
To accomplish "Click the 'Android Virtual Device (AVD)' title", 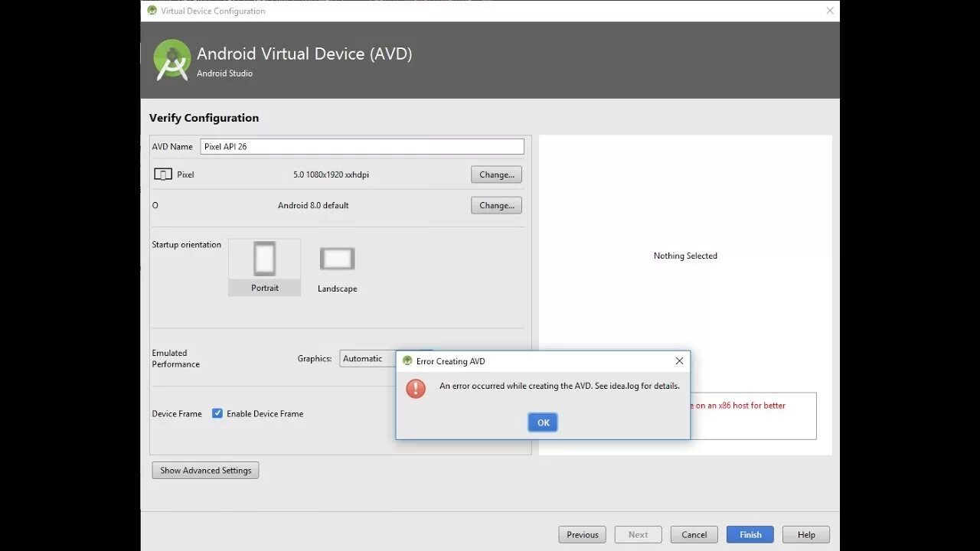I will (x=305, y=54).
